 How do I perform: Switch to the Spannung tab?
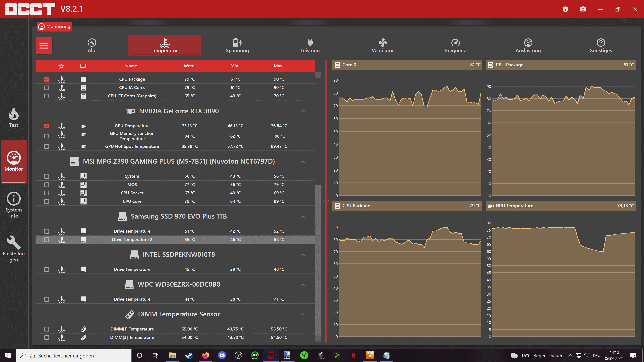coord(237,45)
